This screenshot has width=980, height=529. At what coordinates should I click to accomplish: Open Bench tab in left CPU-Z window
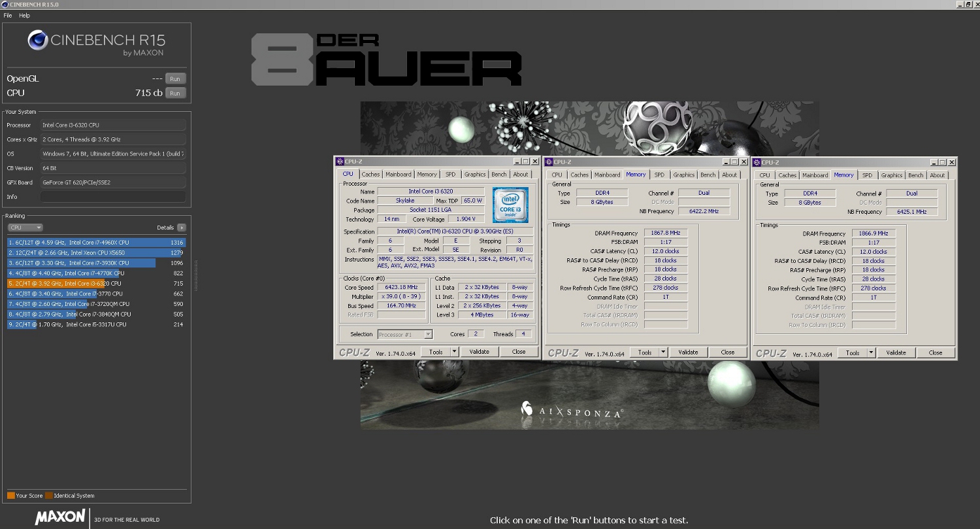pos(499,175)
